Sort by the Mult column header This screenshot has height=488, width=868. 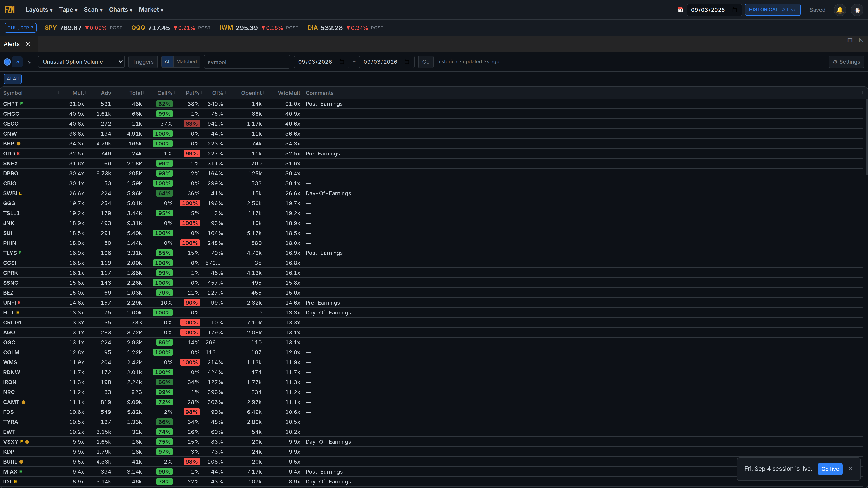pos(78,93)
